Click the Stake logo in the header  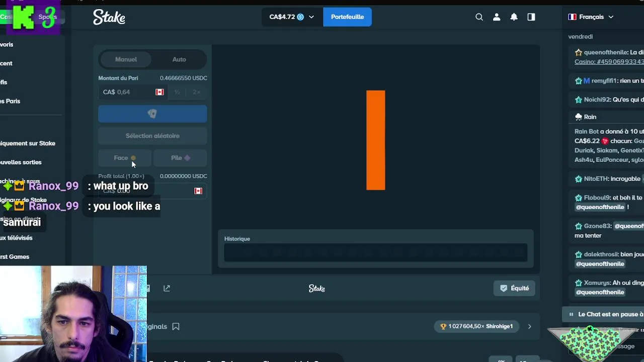click(x=109, y=17)
